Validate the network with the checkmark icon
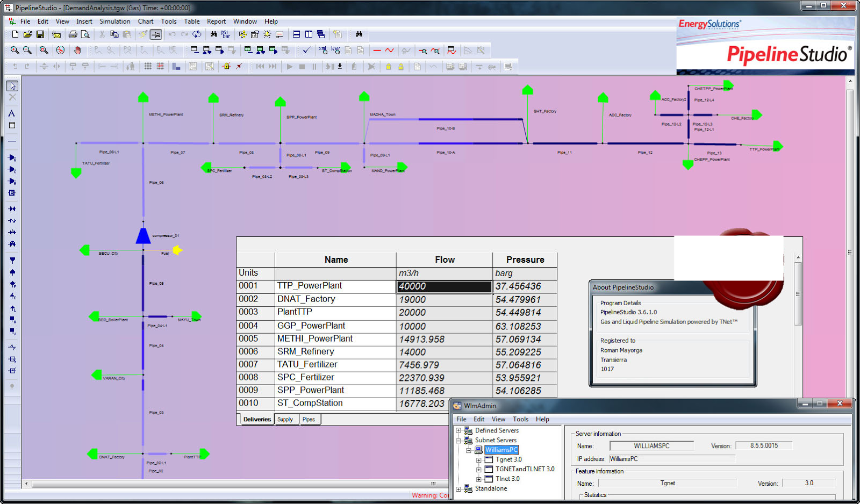The height and width of the screenshot is (504, 860). click(x=307, y=50)
